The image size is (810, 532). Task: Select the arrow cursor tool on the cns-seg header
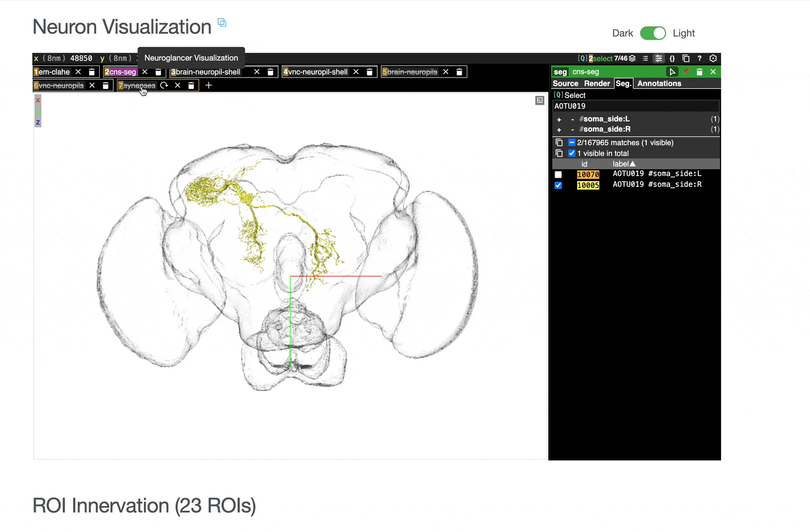[672, 72]
